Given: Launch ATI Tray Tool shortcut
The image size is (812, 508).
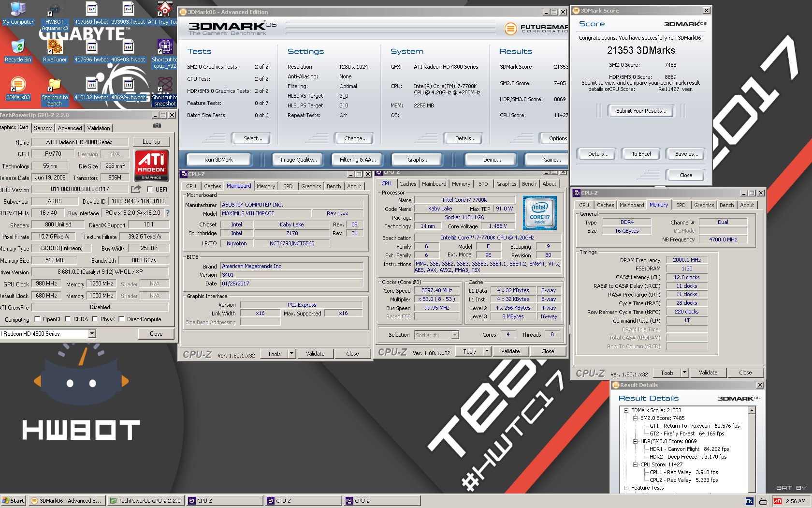Looking at the screenshot, I should tap(163, 14).
